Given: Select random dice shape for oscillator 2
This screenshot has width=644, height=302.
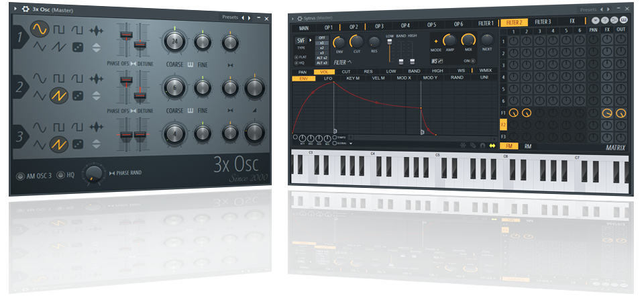Looking at the screenshot, I should click(x=78, y=96).
